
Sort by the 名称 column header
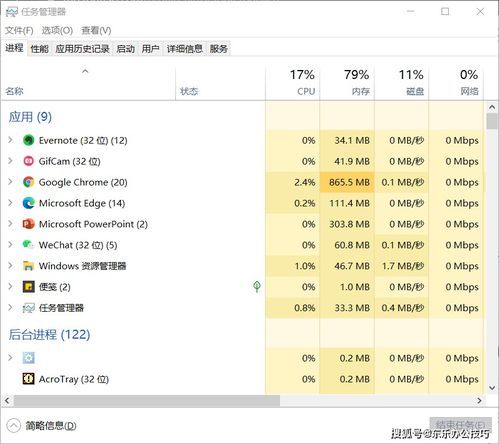(88, 83)
